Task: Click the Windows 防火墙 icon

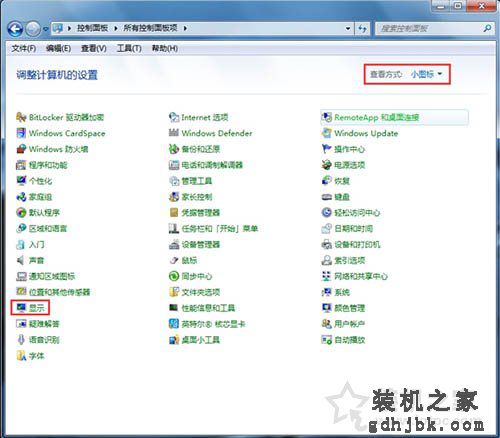Action: point(21,149)
